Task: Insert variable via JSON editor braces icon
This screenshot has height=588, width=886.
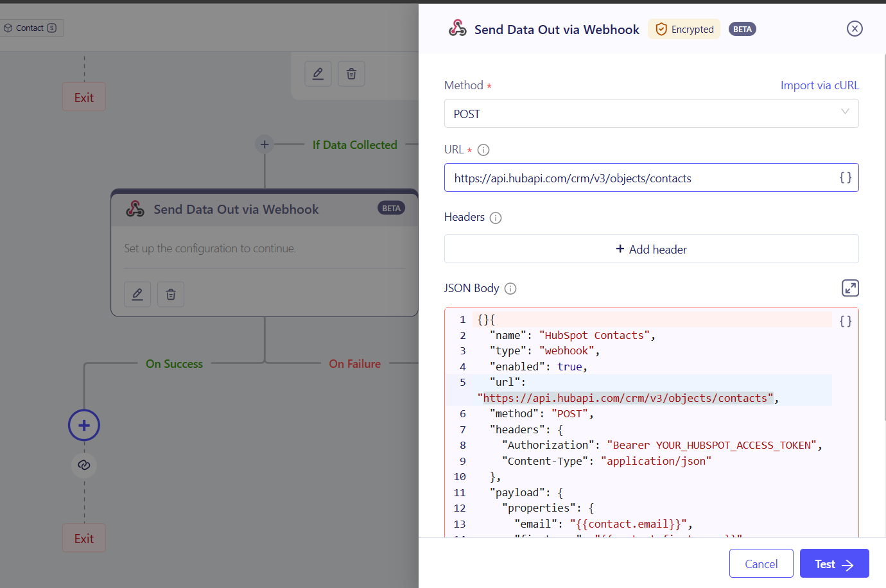Action: (x=846, y=321)
